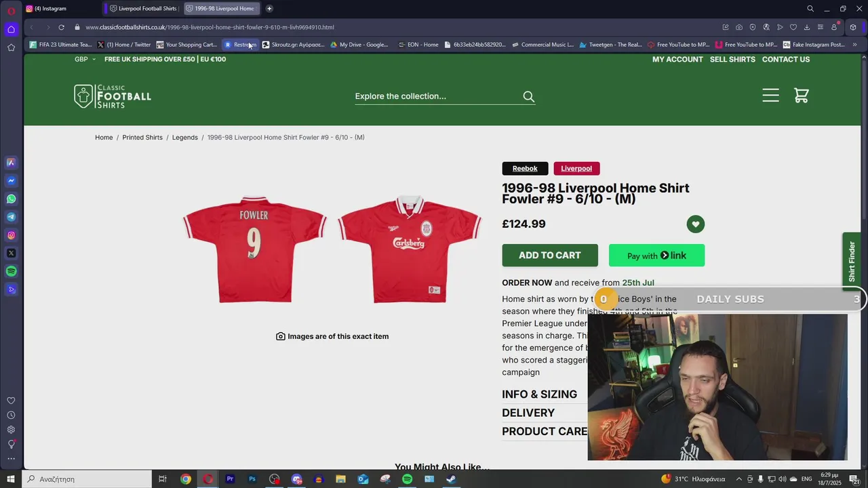
Task: Click Opera sidebar bookmarks star icon
Action: [11, 47]
